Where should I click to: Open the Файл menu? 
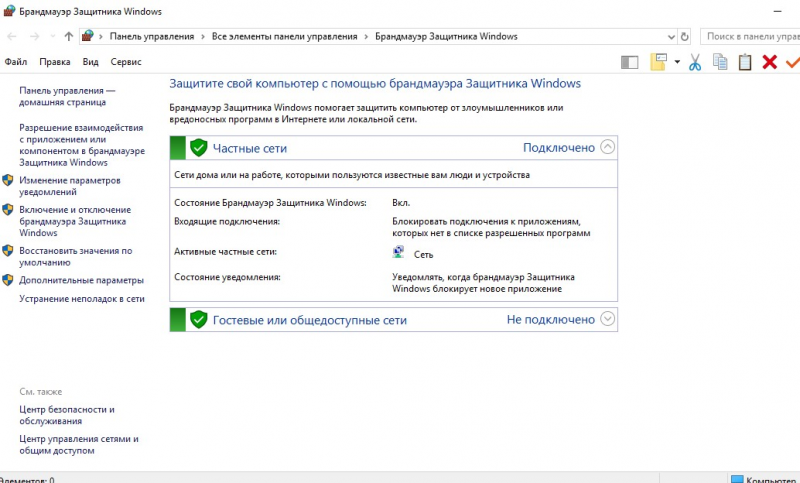tap(16, 62)
